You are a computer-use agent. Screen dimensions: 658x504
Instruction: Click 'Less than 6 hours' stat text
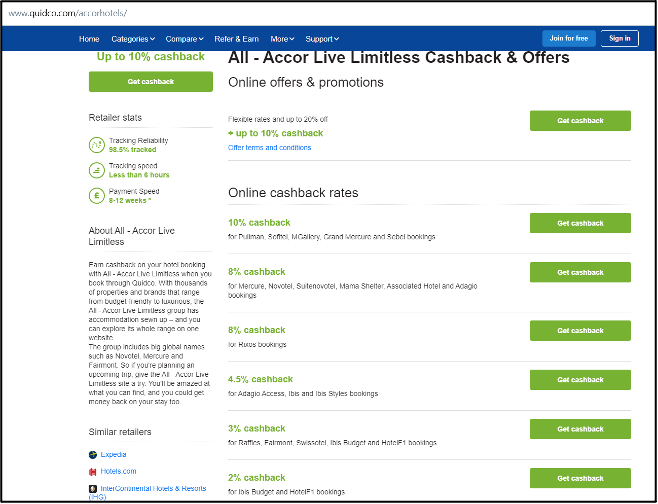[139, 175]
